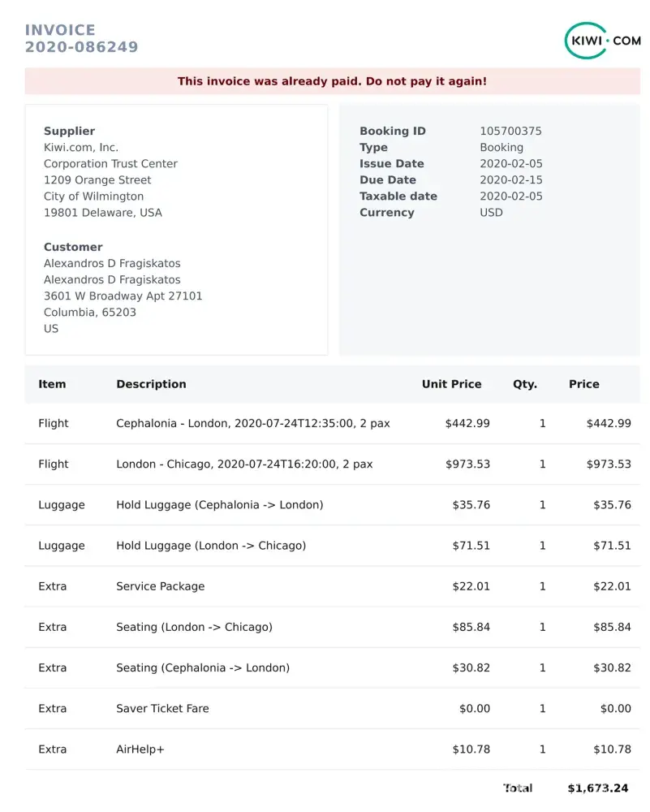650x812 pixels.
Task: Select the London - Chicago flight description
Action: (x=244, y=464)
